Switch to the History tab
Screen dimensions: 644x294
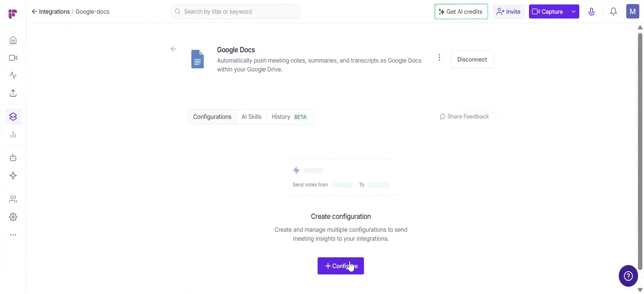coord(288,117)
